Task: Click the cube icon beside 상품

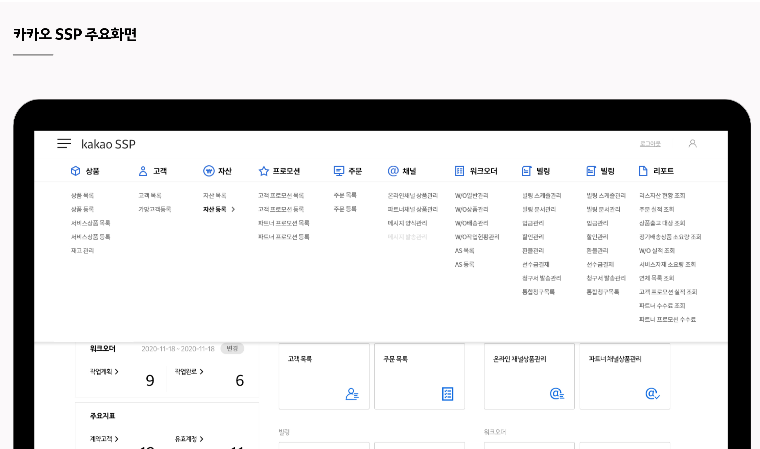Action: tap(75, 171)
